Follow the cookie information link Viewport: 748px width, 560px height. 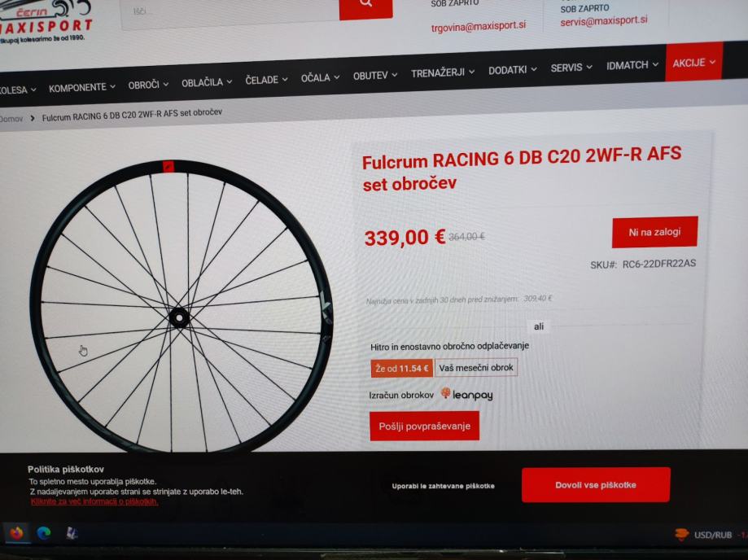pos(94,501)
